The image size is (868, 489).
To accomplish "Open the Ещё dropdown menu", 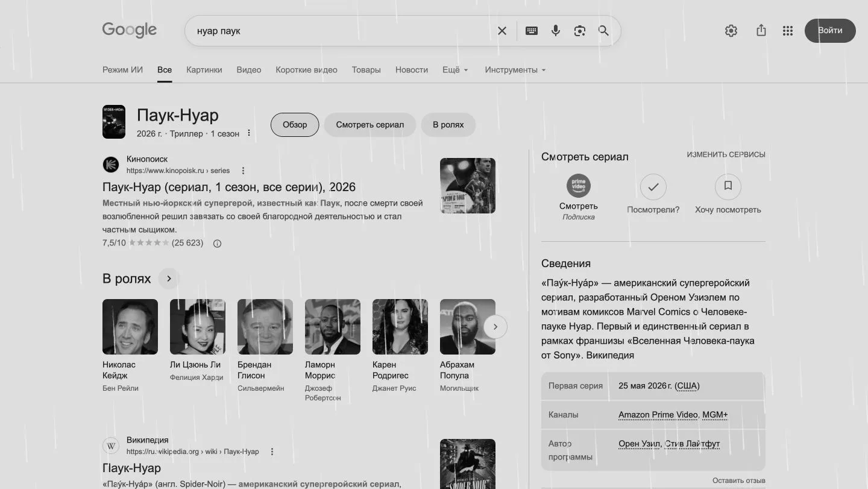I will pyautogui.click(x=455, y=70).
